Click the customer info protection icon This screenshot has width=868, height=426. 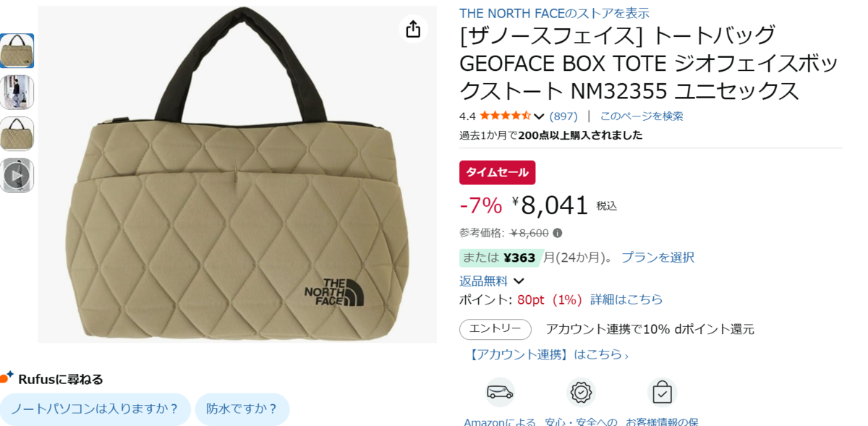point(662,392)
